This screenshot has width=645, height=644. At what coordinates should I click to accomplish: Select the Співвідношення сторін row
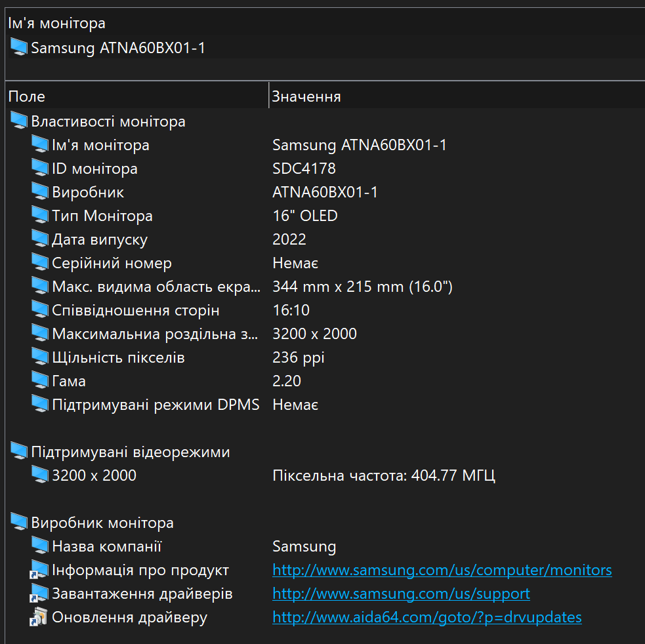(135, 311)
